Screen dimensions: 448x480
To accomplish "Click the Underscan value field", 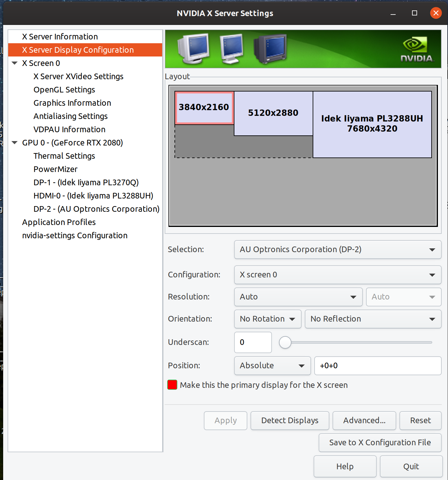I will [x=253, y=342].
